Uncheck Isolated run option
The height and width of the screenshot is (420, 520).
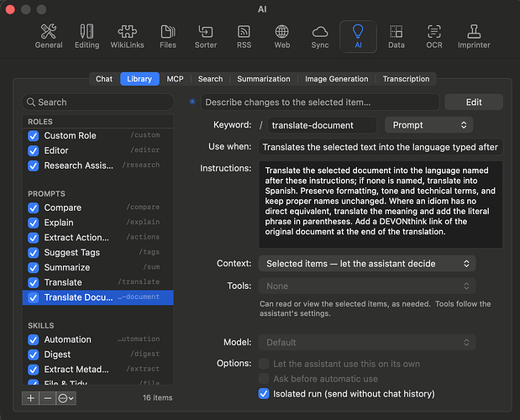click(264, 394)
